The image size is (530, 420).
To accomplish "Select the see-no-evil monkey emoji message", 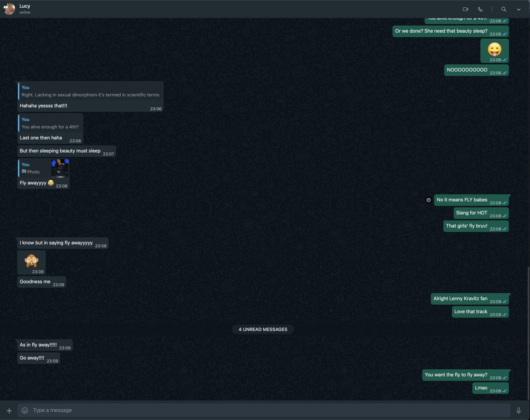I will (x=31, y=261).
